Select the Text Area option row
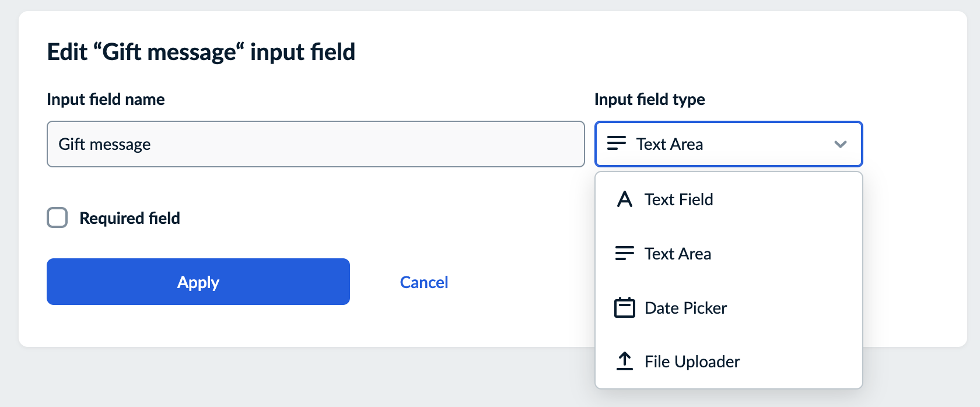This screenshot has width=980, height=407. (677, 253)
